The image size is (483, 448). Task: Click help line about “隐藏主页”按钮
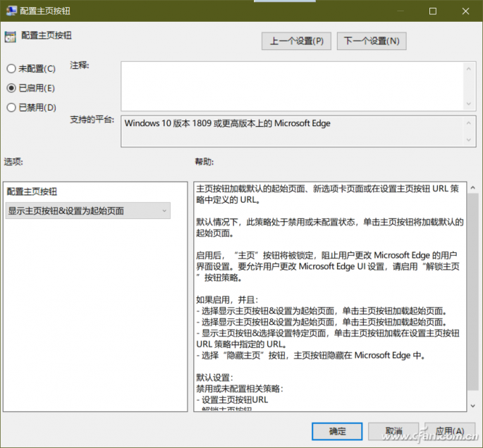311,356
